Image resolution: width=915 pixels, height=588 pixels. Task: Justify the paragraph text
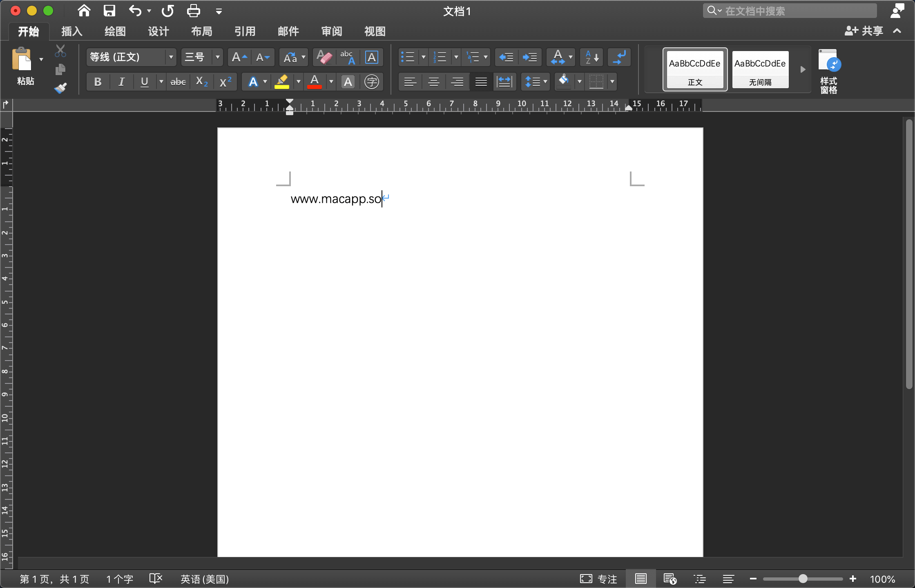click(x=481, y=82)
